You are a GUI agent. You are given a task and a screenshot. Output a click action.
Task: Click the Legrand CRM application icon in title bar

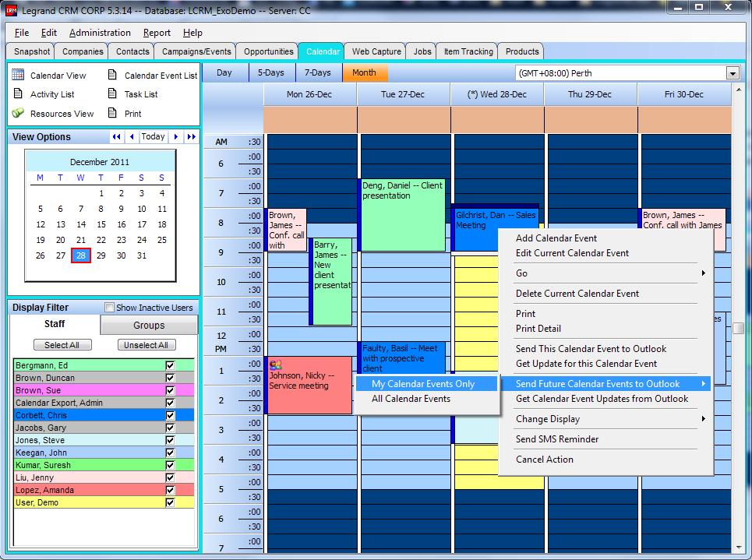[11, 10]
